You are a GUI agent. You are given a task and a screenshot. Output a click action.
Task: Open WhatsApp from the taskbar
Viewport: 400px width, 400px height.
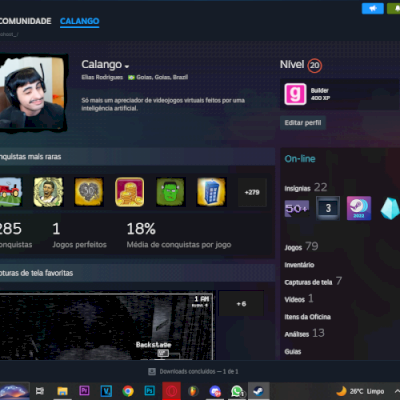click(x=237, y=391)
